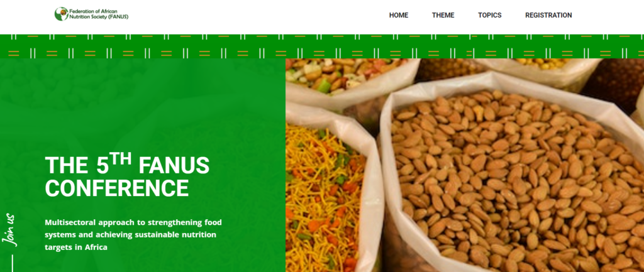
Task: Go to the HOME menu item
Action: 398,15
